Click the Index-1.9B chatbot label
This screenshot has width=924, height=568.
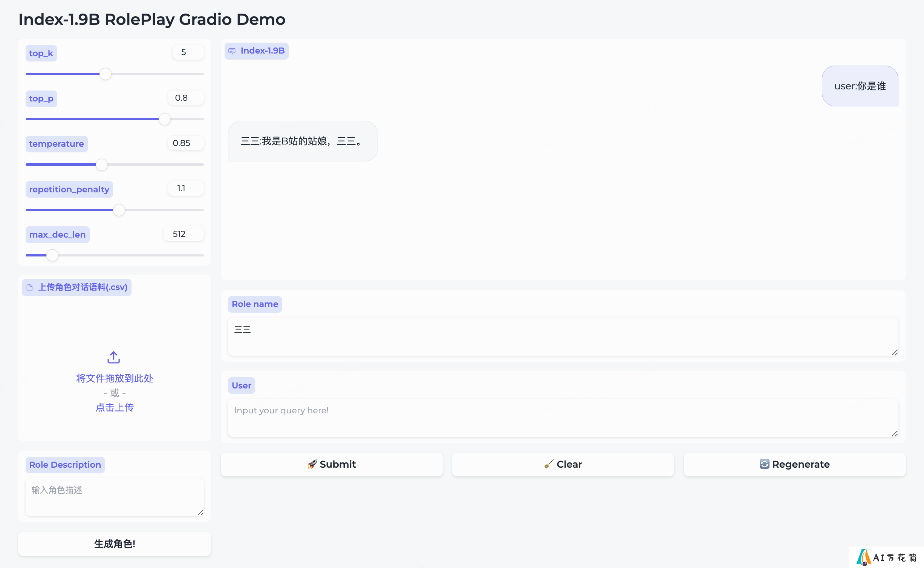(257, 51)
